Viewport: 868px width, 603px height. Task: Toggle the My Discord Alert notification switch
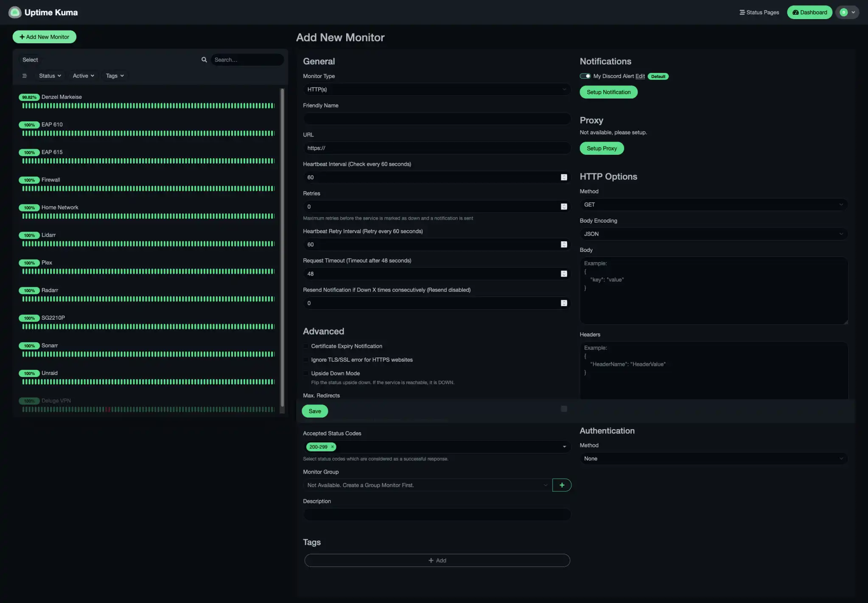click(x=585, y=76)
